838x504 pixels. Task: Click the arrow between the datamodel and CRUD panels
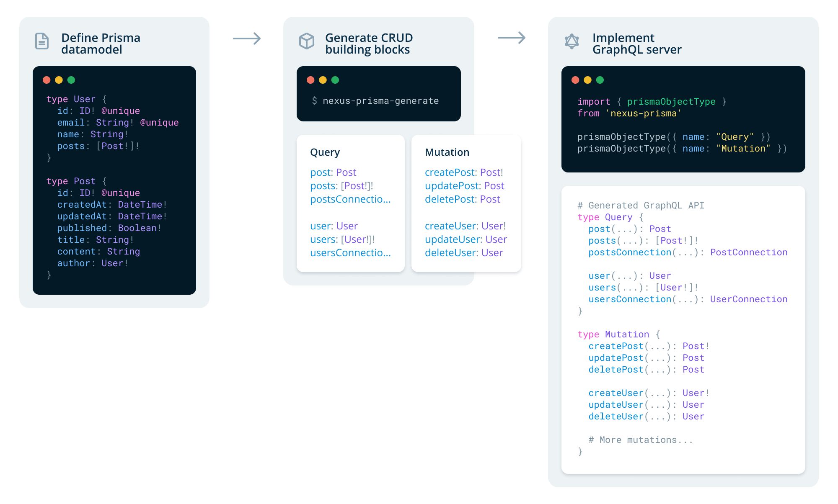[x=247, y=39]
